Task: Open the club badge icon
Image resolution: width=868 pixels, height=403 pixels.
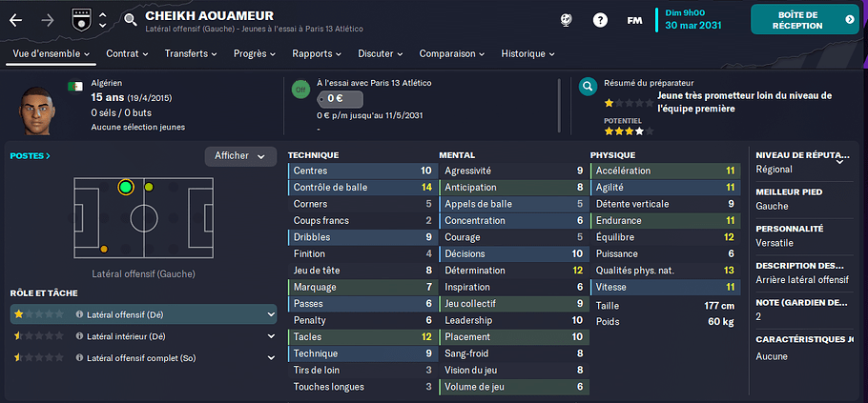Action: 80,20
